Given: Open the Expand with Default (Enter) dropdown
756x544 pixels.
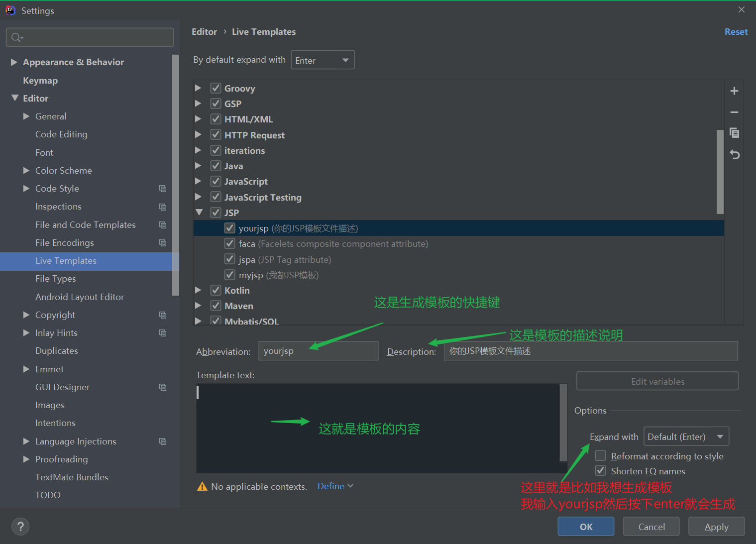Looking at the screenshot, I should point(686,436).
